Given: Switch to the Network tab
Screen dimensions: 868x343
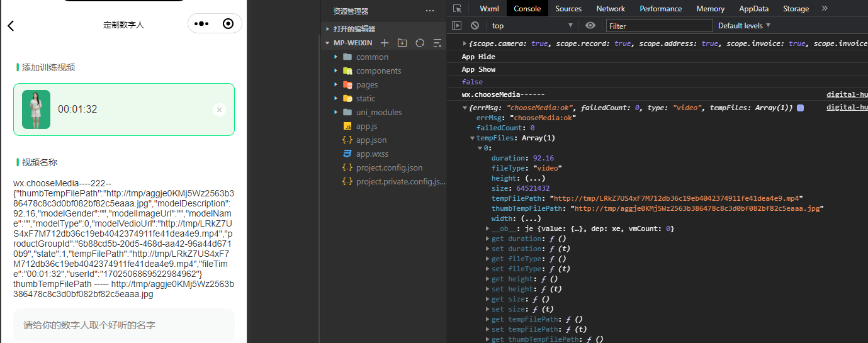Looking at the screenshot, I should 611,9.
